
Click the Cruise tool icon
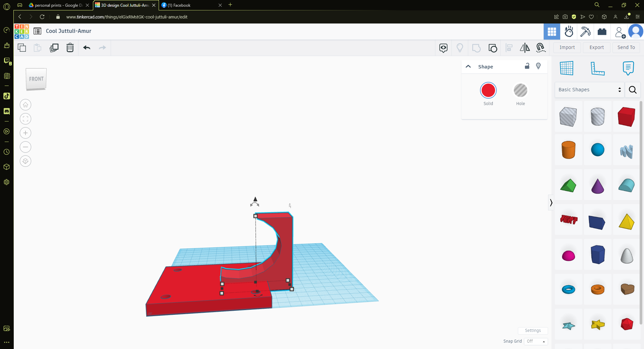[x=541, y=48]
